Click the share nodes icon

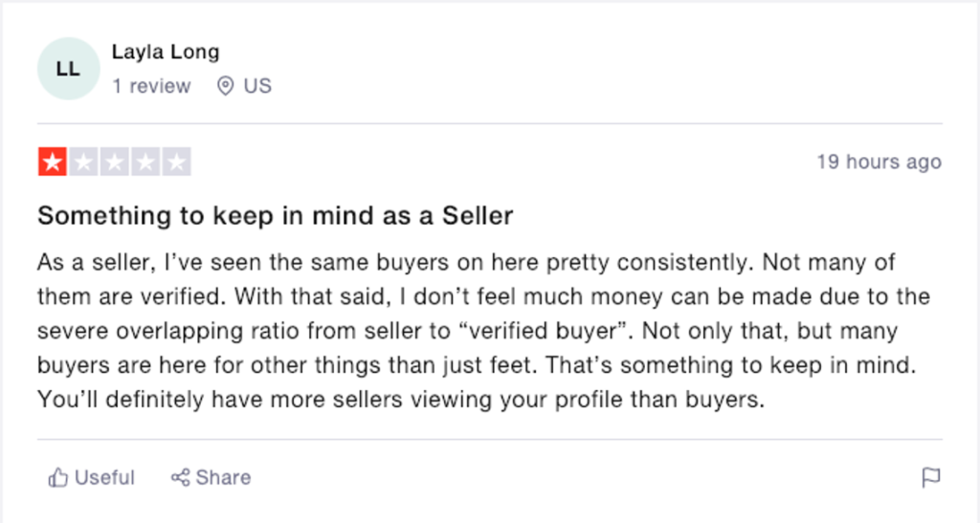(180, 477)
